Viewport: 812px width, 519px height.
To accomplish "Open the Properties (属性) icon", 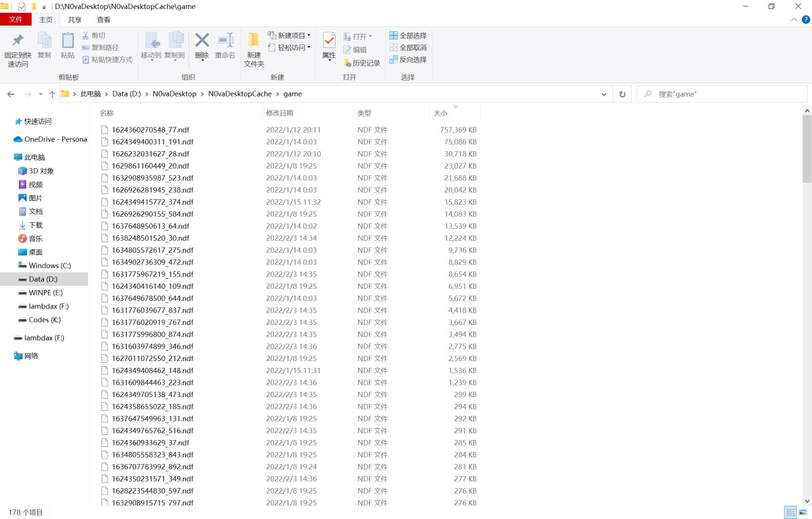I will (329, 41).
